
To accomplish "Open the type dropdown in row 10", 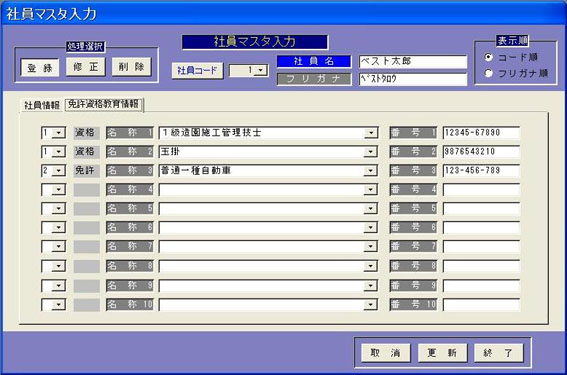I will 59,305.
